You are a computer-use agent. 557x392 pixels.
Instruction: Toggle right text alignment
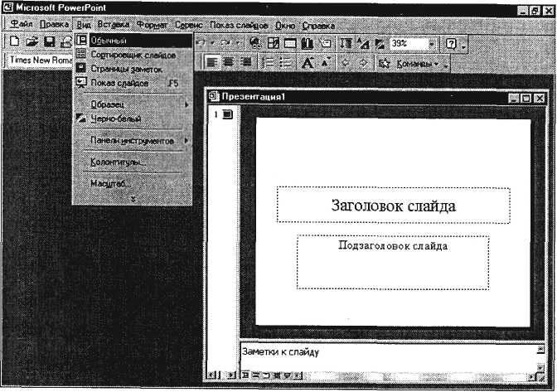245,63
